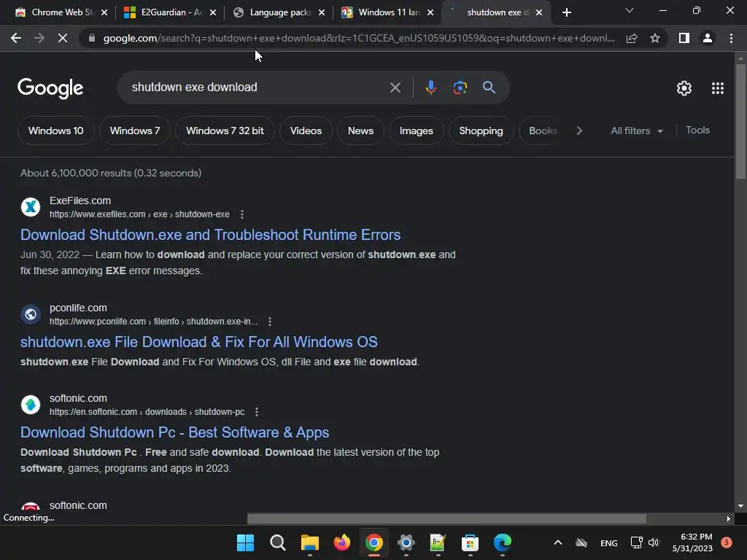Open shutdown.exe File Download & Fix link
This screenshot has height=560, width=747.
198,343
